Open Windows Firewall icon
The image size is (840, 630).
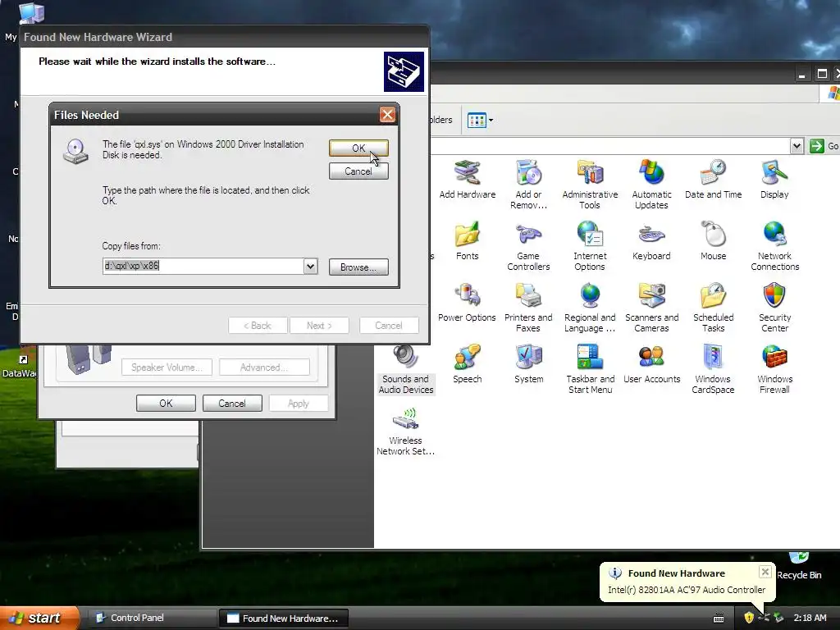(774, 369)
